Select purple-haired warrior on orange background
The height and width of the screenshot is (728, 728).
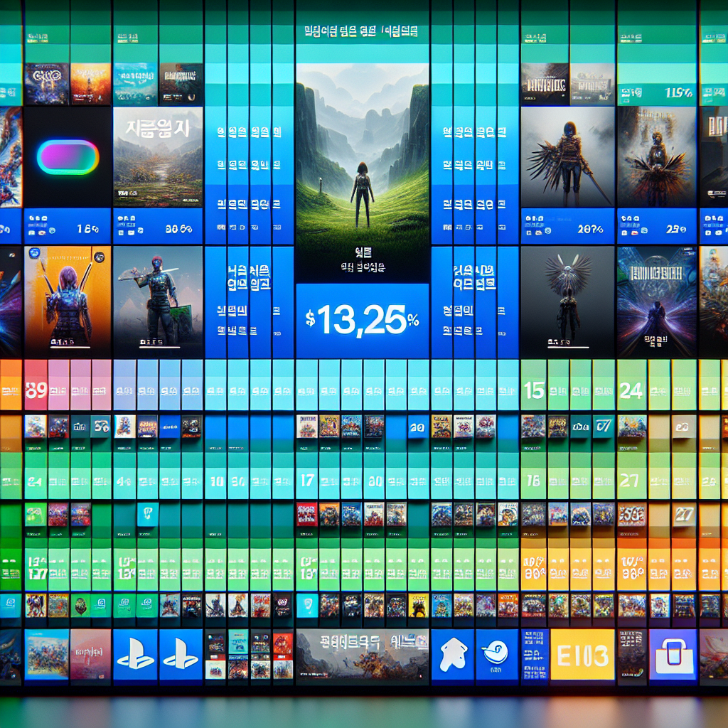coord(68,301)
